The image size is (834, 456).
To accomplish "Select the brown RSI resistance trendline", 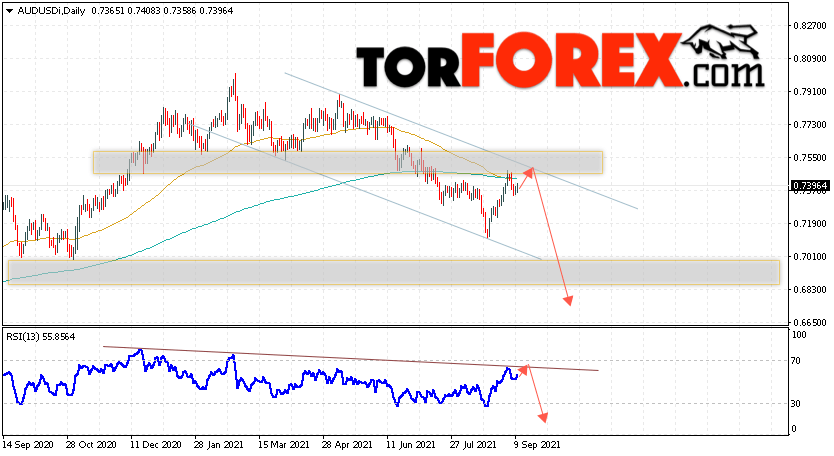I will click(351, 359).
